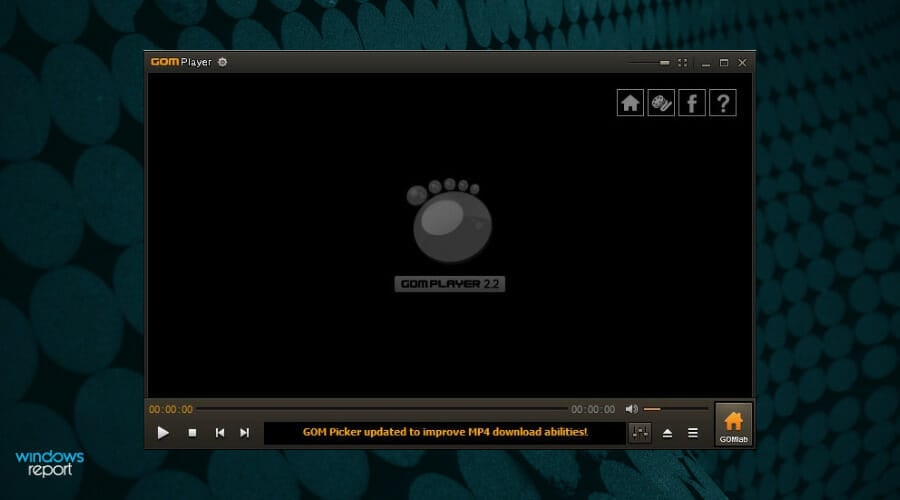
Task: Open the preferences gear next to GOM Player
Action: pyautogui.click(x=223, y=62)
